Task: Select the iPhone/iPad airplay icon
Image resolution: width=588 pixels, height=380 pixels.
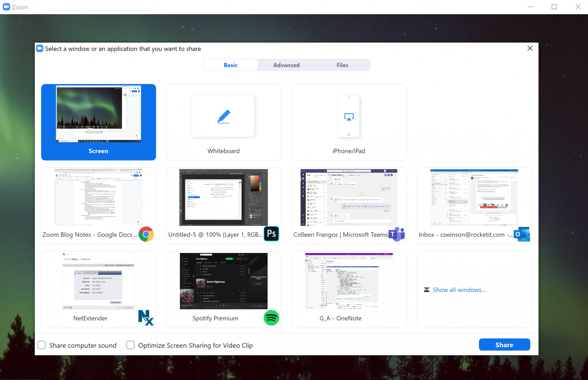Action: click(x=349, y=117)
